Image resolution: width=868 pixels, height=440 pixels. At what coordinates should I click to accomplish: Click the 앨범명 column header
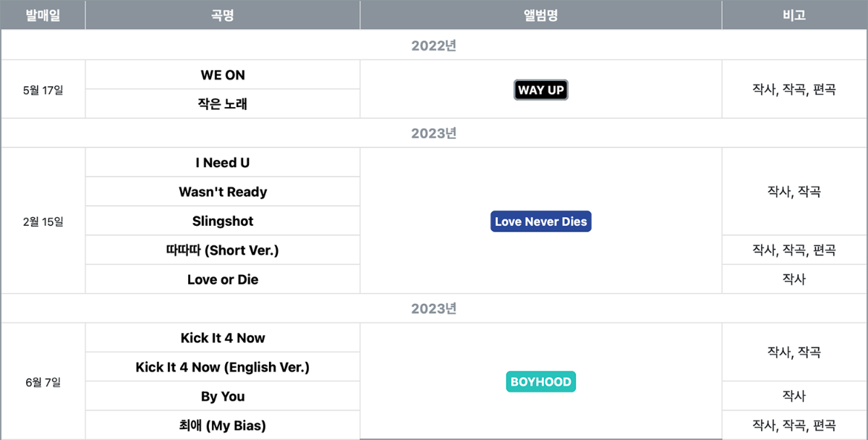pyautogui.click(x=541, y=15)
